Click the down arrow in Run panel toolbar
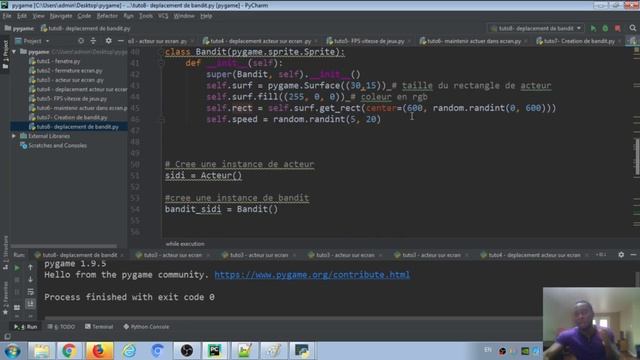The width and height of the screenshot is (640, 360). [x=30, y=280]
